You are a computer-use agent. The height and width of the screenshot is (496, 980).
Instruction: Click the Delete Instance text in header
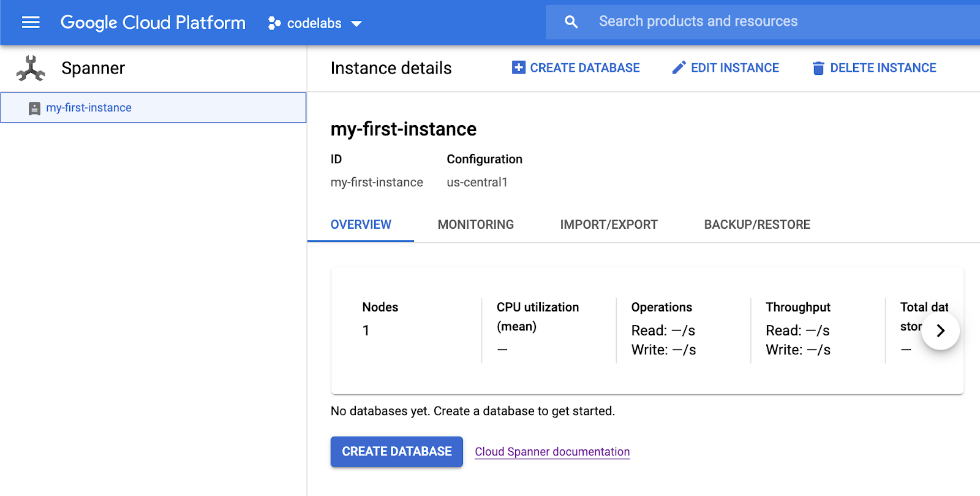(x=883, y=68)
